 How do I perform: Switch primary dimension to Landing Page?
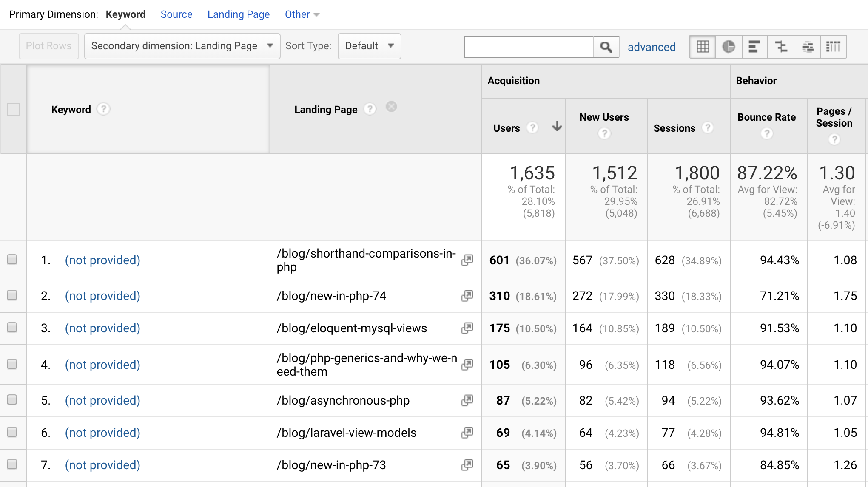[x=238, y=14]
